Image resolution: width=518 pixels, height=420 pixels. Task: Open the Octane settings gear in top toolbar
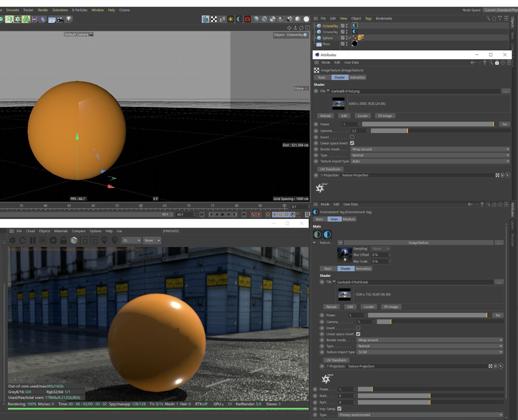(306, 19)
